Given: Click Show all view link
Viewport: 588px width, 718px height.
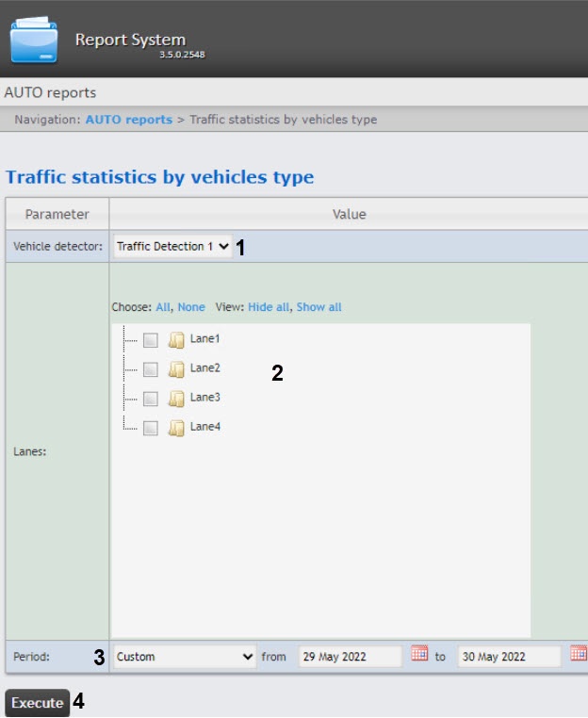Looking at the screenshot, I should tap(319, 307).
